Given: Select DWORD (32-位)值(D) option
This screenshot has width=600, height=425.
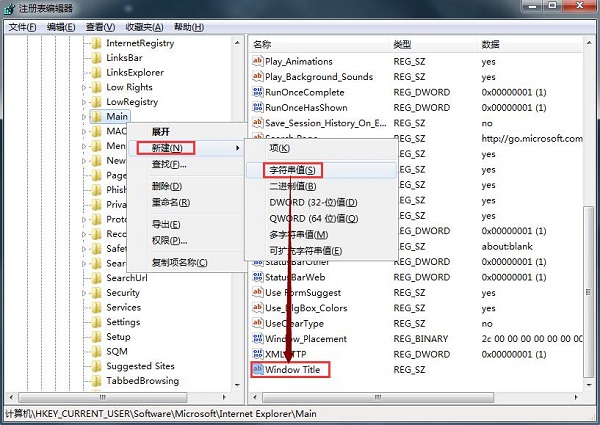Looking at the screenshot, I should point(312,202).
